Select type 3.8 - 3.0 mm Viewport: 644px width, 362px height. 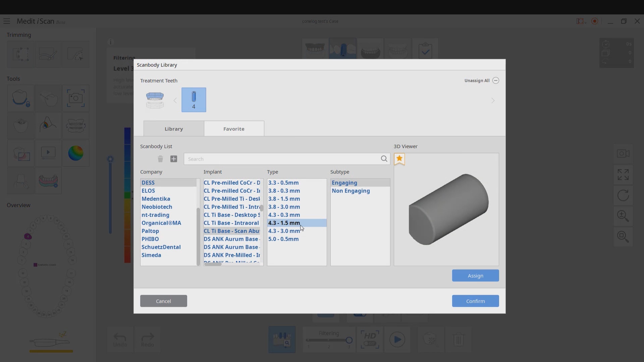(x=297, y=207)
